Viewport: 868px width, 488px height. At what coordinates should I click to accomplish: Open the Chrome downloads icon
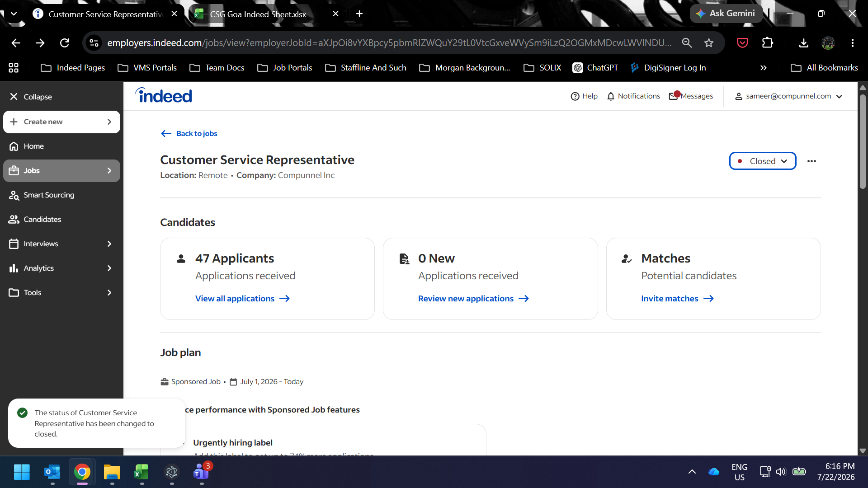(x=803, y=43)
